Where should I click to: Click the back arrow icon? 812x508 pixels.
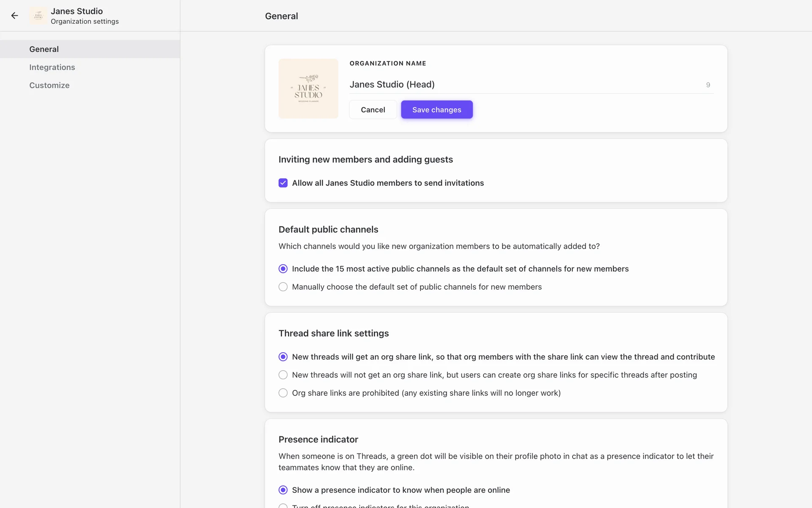pyautogui.click(x=15, y=16)
